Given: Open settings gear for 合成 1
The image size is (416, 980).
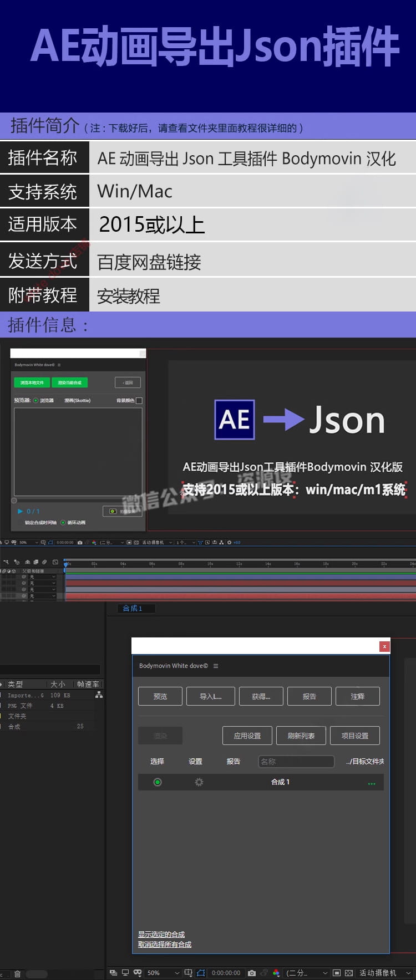Looking at the screenshot, I should pyautogui.click(x=199, y=782).
